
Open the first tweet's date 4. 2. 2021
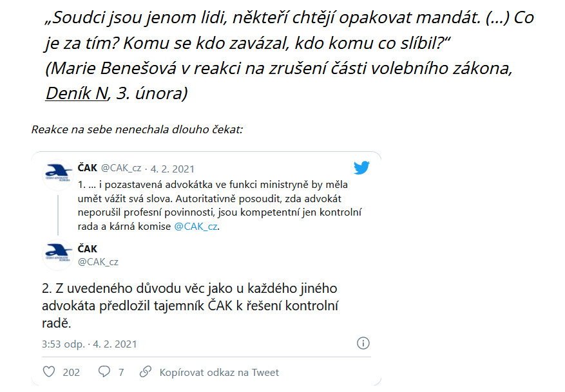pyautogui.click(x=172, y=169)
